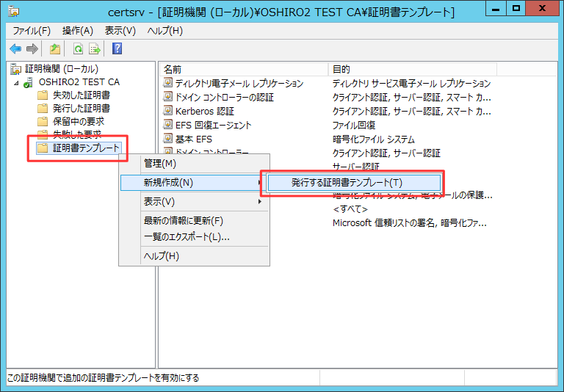Viewport: 564px width, 392px height.
Task: Click the ディレクトリ電子メール レプリケーション template icon
Action: [167, 83]
